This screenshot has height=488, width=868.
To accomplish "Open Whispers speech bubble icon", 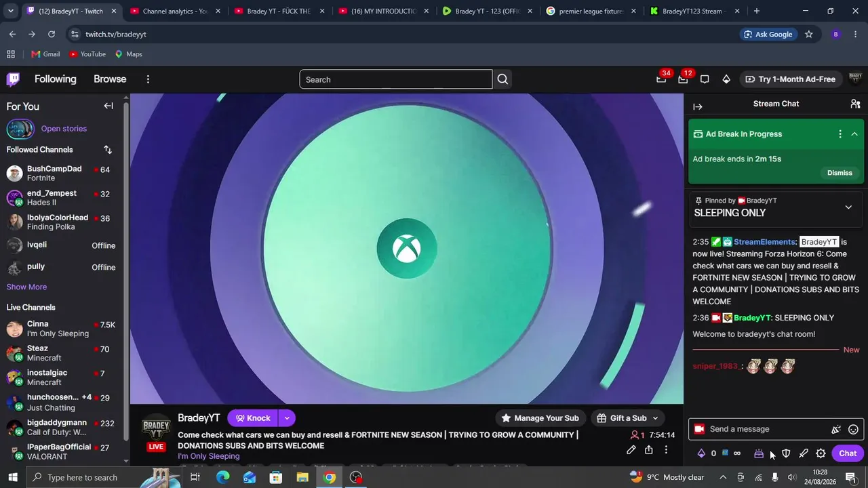I will (705, 79).
